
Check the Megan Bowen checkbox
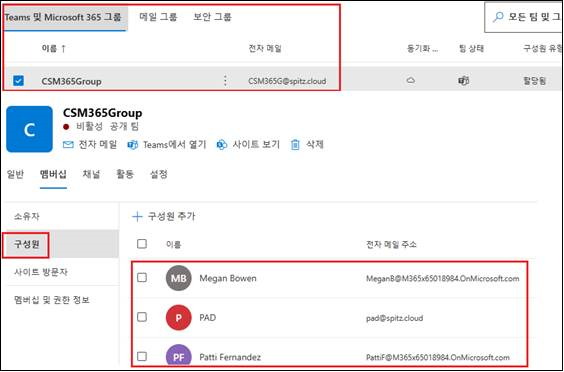click(142, 277)
